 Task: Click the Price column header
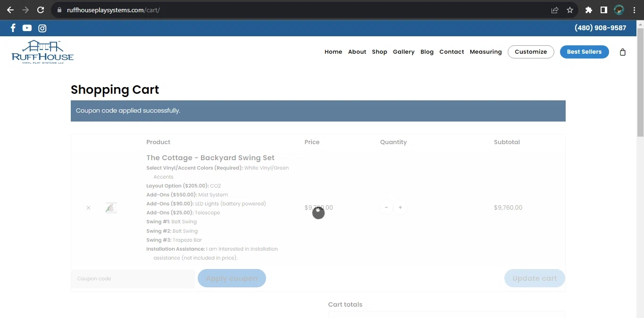312,142
